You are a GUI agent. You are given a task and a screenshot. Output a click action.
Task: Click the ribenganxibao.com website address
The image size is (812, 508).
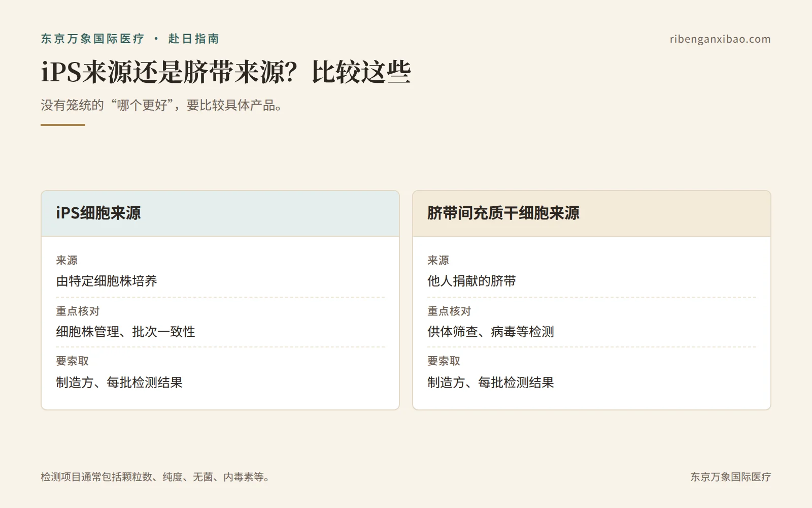pyautogui.click(x=720, y=39)
